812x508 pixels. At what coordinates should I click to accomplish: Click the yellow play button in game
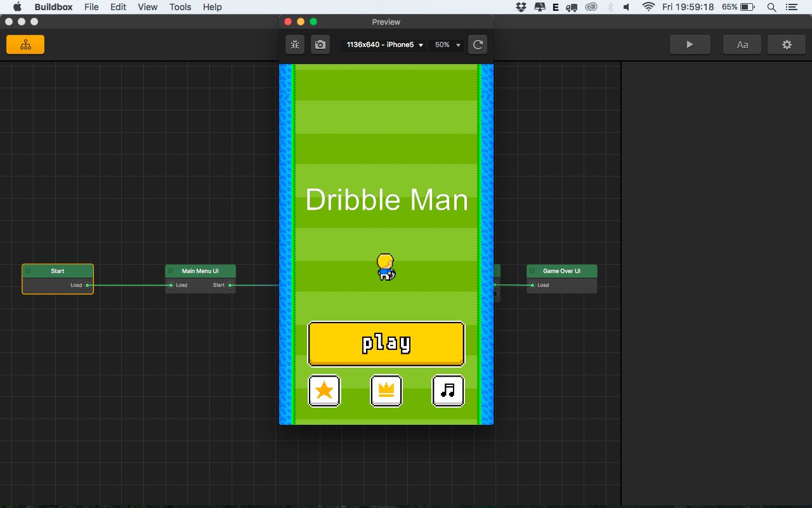coord(386,344)
